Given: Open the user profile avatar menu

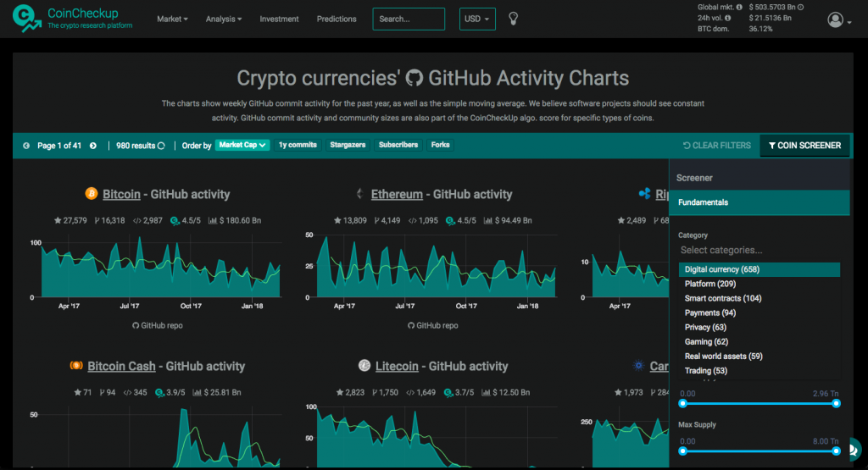Looking at the screenshot, I should (837, 19).
